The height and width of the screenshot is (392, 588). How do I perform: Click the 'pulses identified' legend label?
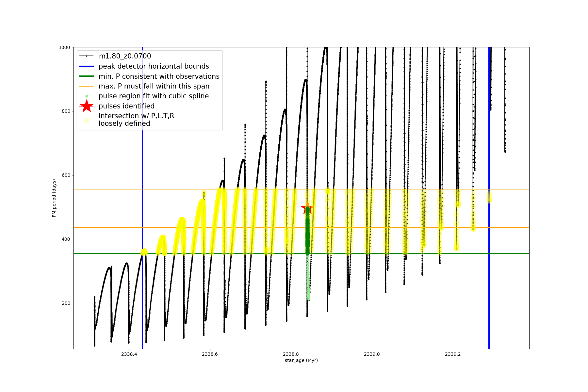point(126,106)
